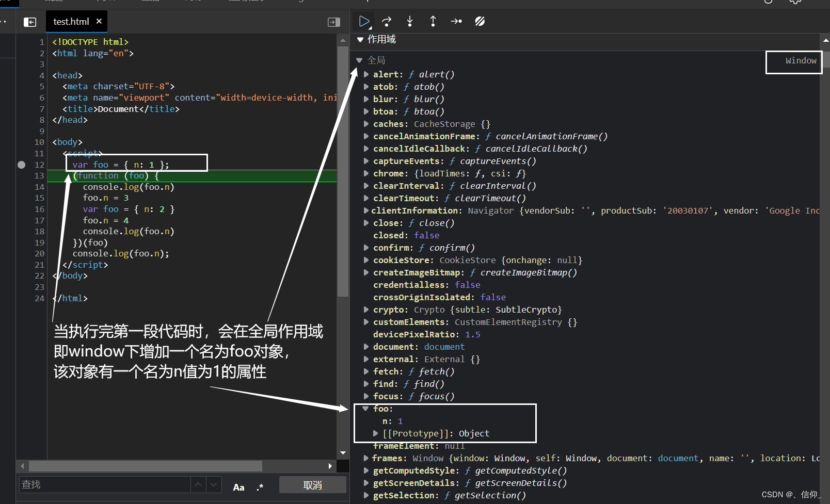Click scroll-right arrow of editor scrollbar
Viewport: 830px width, 504px height.
pos(330,466)
